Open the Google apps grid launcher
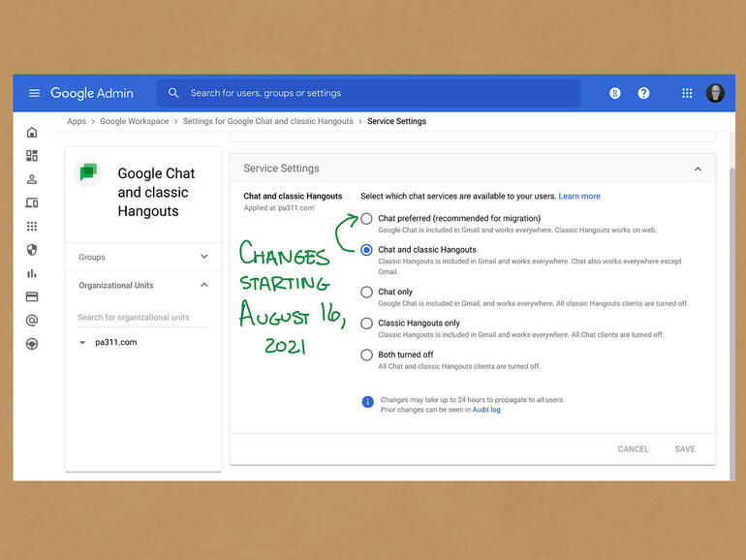This screenshot has height=560, width=746. (x=687, y=93)
